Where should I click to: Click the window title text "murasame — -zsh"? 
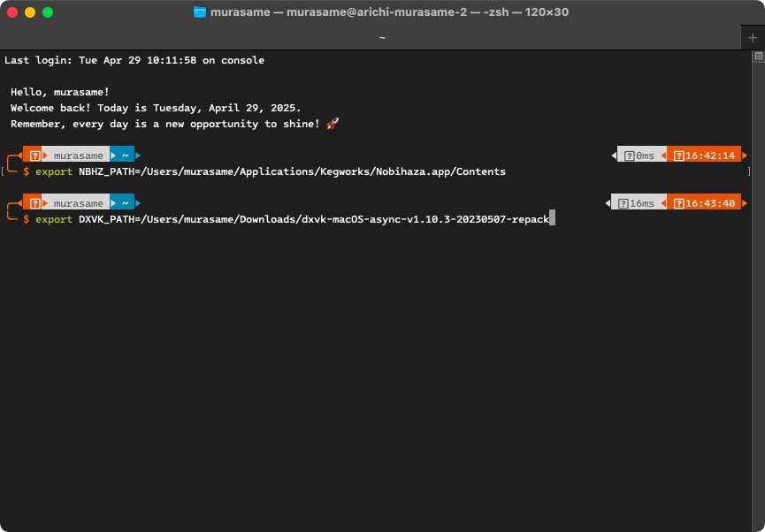pos(391,12)
